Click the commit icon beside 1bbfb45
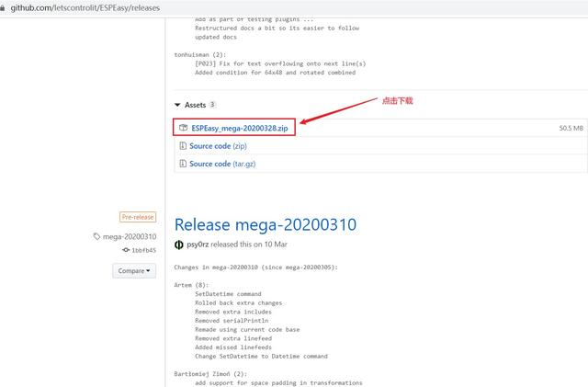 126,250
